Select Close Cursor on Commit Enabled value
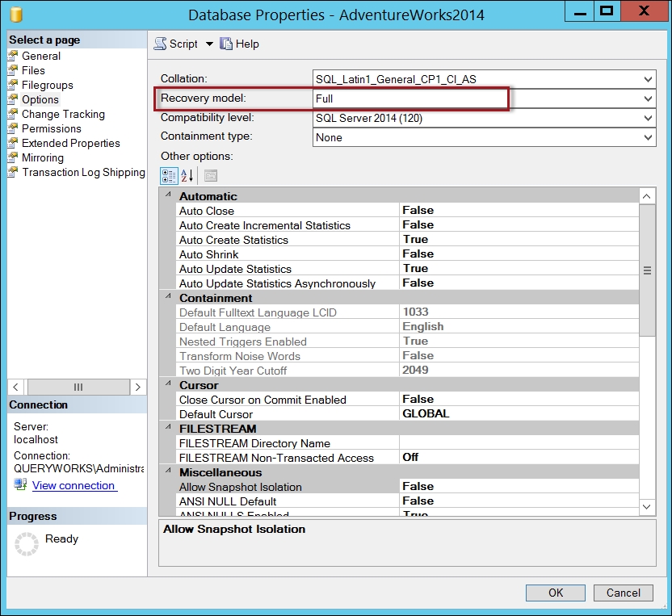This screenshot has height=616, width=672. [519, 400]
